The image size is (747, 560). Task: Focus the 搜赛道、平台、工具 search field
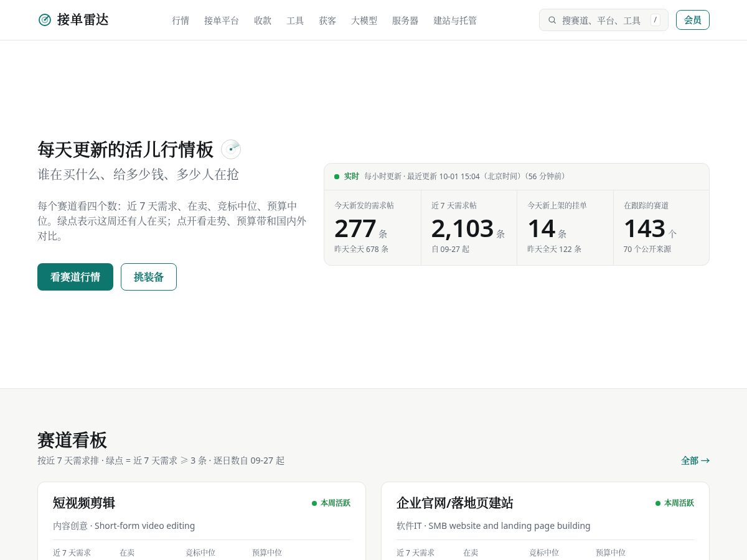[x=603, y=20]
